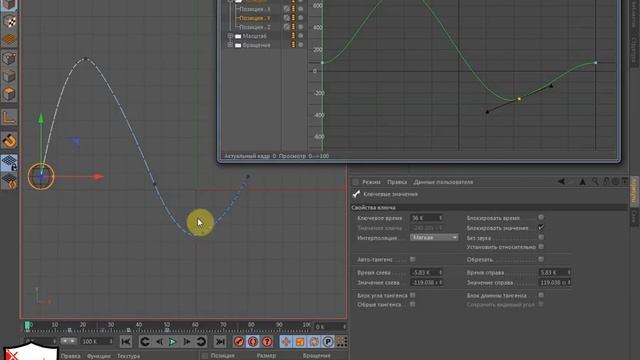Enable the Axis mode L-shaped icon

point(9,118)
